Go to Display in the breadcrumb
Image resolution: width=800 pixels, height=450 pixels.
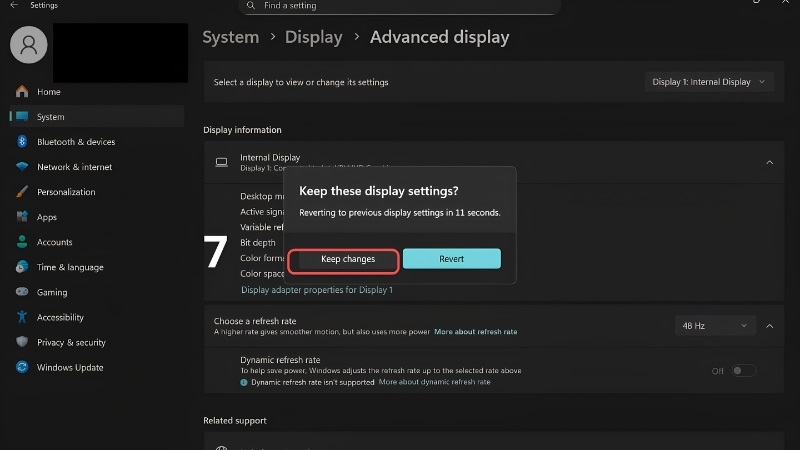pyautogui.click(x=313, y=37)
